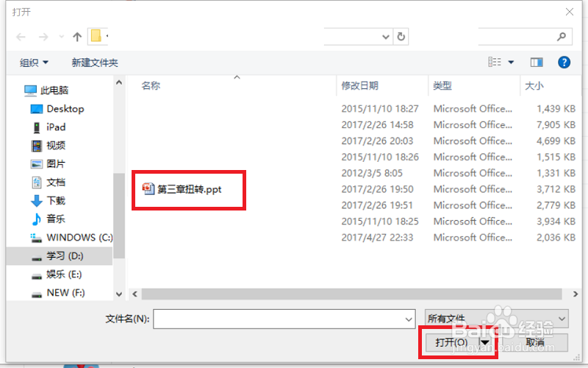588x368 pixels.
Task: Select WINDOWS (C:) drive
Action: (71, 237)
